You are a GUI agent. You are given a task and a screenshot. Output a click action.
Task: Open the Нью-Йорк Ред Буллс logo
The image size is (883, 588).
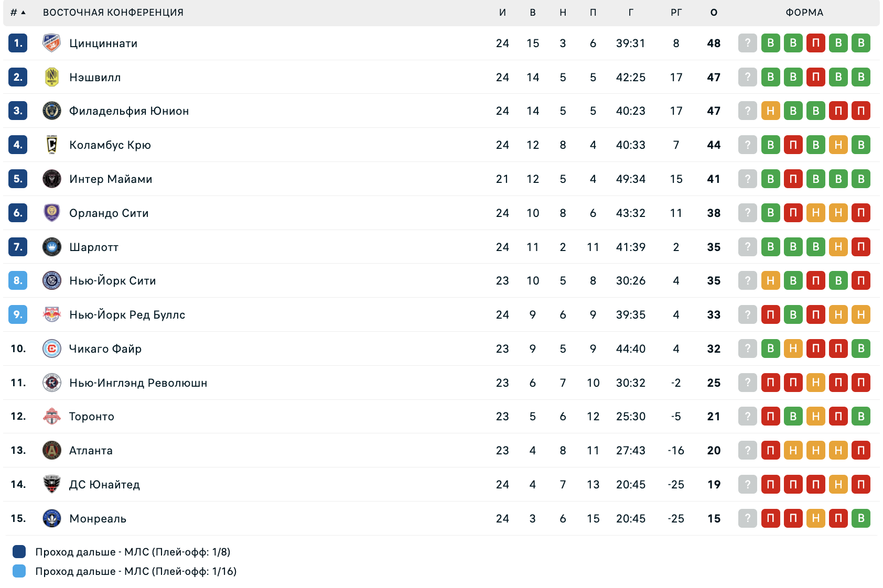(x=51, y=314)
